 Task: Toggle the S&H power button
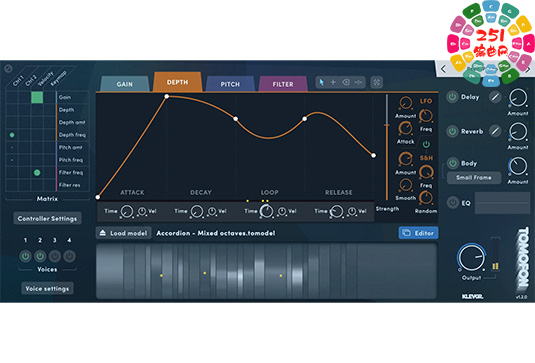[x=426, y=144]
